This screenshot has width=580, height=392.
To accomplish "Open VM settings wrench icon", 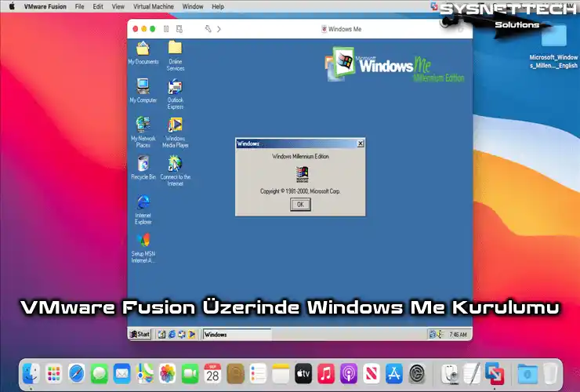I will 208,29.
